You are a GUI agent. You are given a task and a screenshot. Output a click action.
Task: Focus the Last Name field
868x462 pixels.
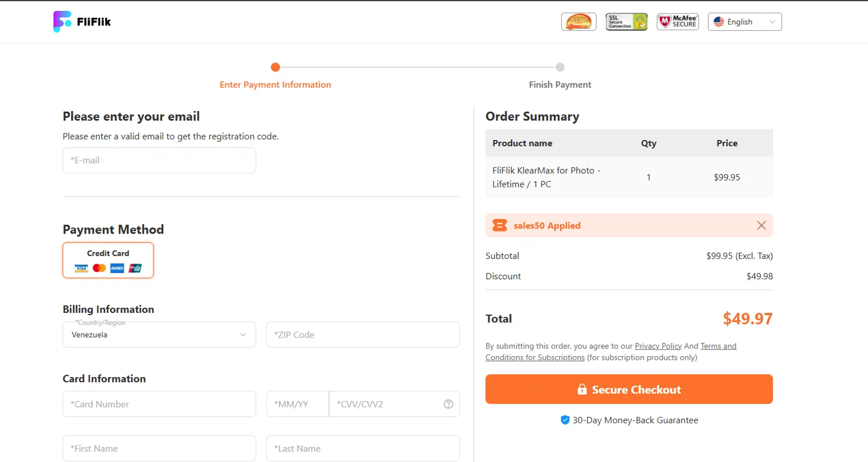(363, 449)
